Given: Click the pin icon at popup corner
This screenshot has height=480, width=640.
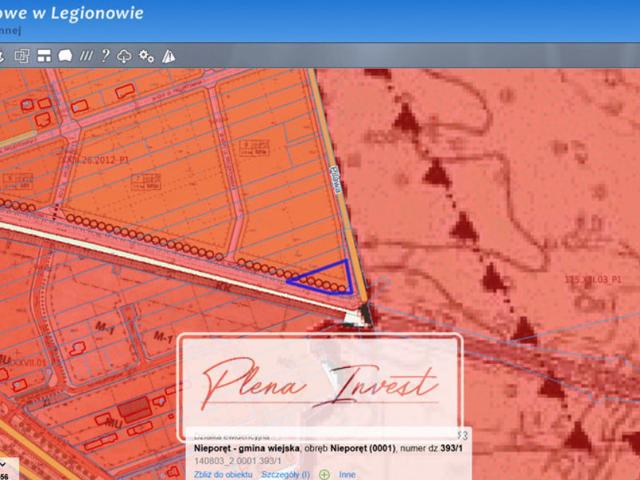Looking at the screenshot, I should point(462,435).
